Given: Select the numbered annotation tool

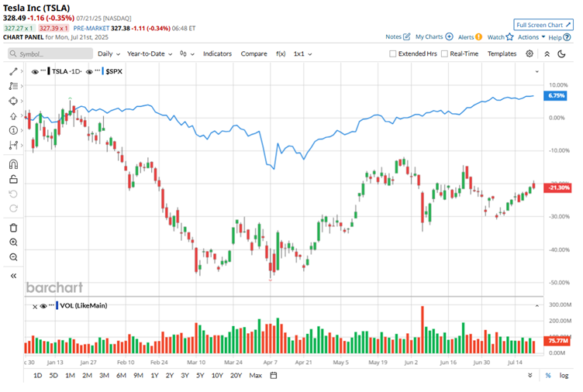Looking at the screenshot, I should click(13, 130).
